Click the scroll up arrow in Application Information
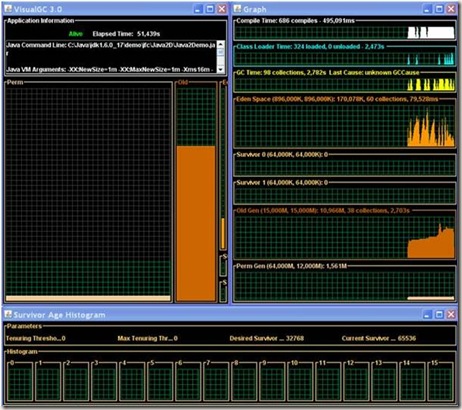The width and height of the screenshot is (462, 410). [x=221, y=44]
